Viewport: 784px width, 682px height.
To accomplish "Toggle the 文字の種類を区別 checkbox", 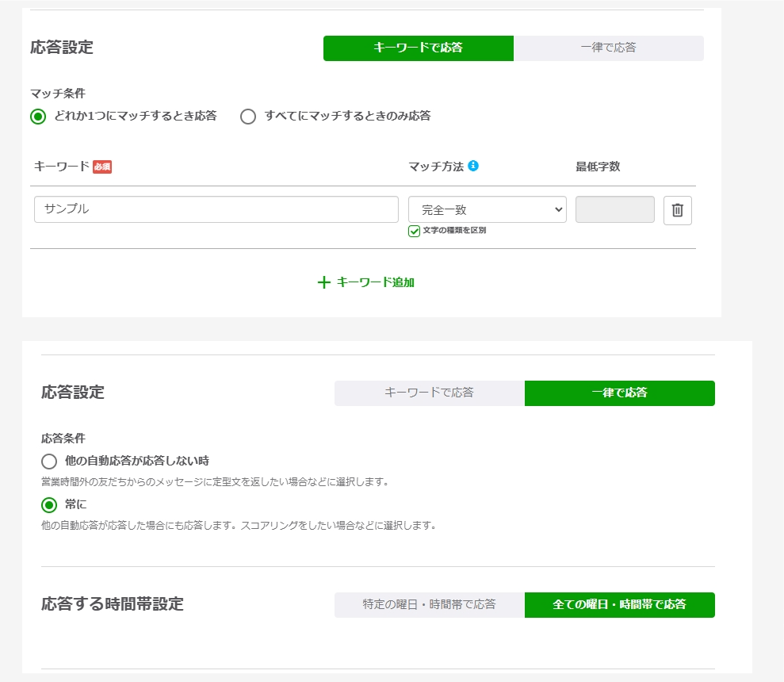I will pyautogui.click(x=414, y=231).
